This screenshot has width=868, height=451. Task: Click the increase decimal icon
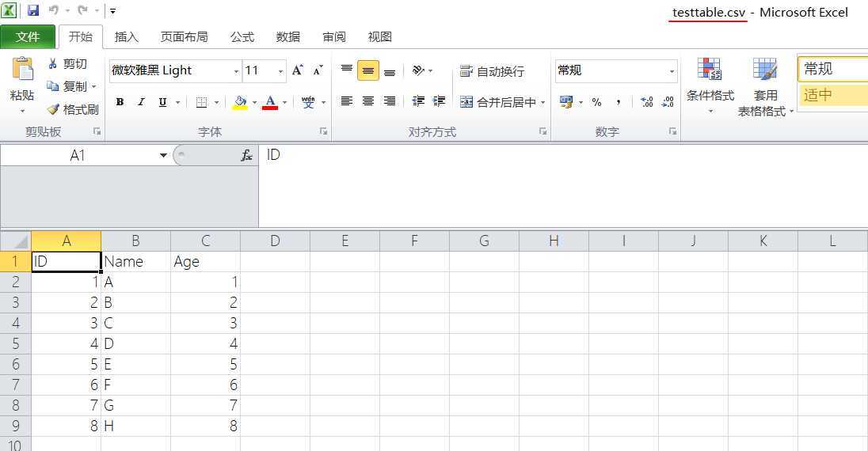tap(646, 102)
